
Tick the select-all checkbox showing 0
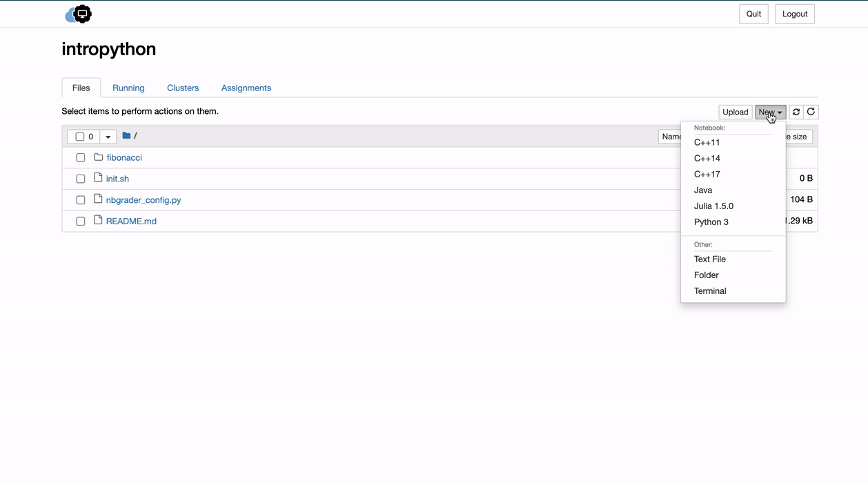[x=80, y=137]
